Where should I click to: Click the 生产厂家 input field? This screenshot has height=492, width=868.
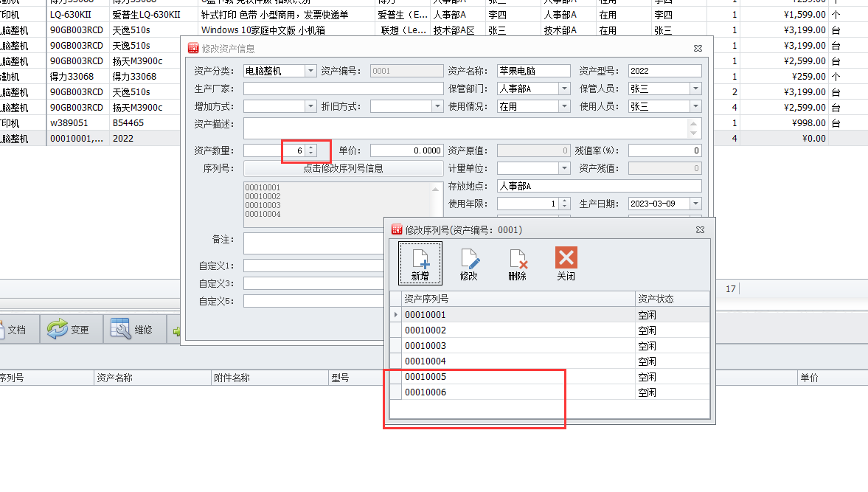(x=343, y=89)
